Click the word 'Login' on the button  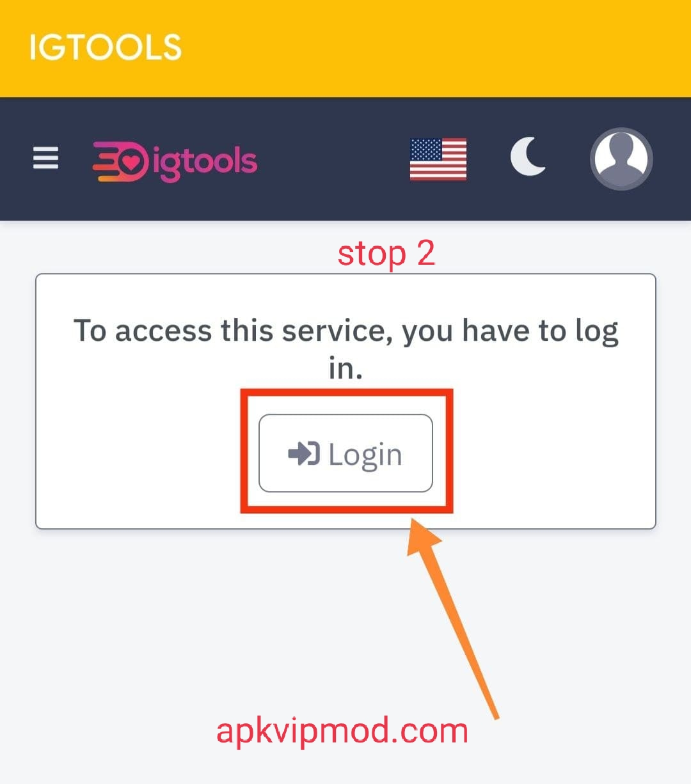[x=365, y=455]
